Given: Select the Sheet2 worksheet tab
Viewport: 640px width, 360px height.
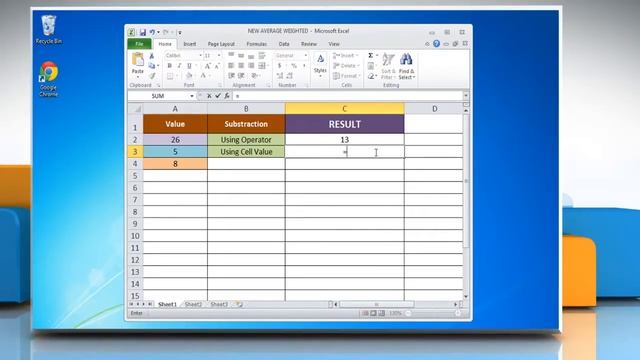Looking at the screenshot, I should pos(193,304).
